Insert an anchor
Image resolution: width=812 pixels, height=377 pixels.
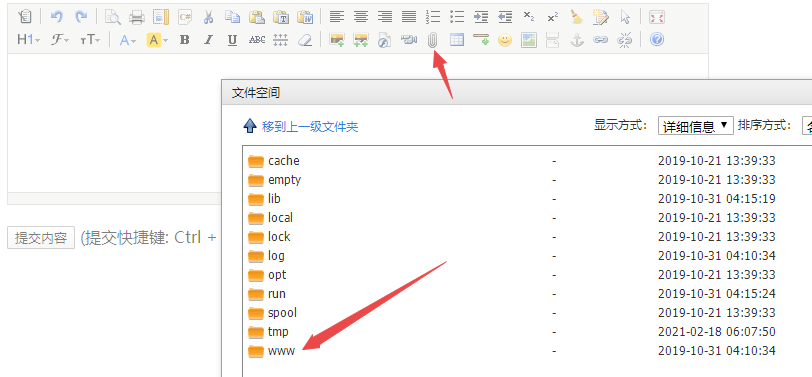point(576,40)
